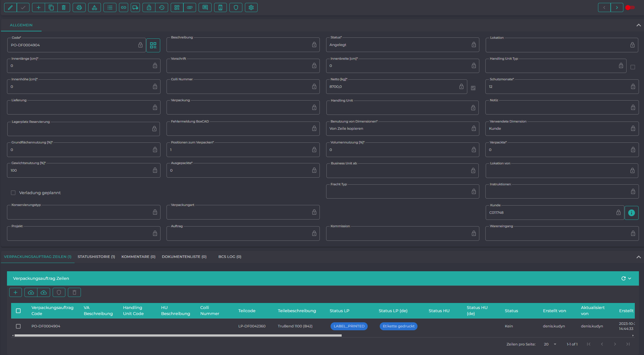Go to previous record with left arrow
Viewport: 644px width, 355px height.
604,8
